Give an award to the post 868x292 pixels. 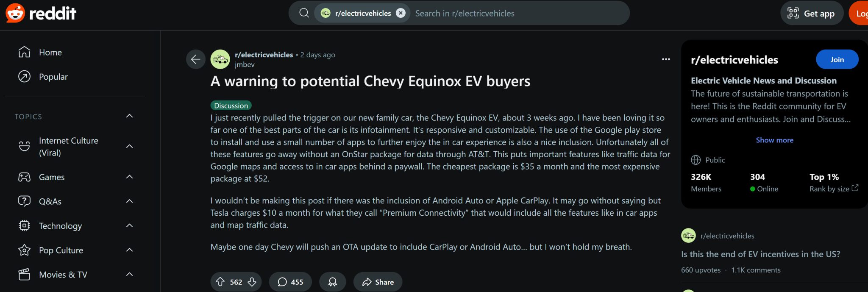click(332, 281)
